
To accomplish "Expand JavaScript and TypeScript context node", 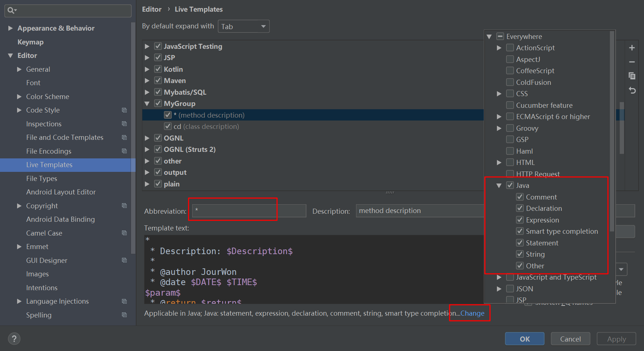I will pyautogui.click(x=499, y=277).
